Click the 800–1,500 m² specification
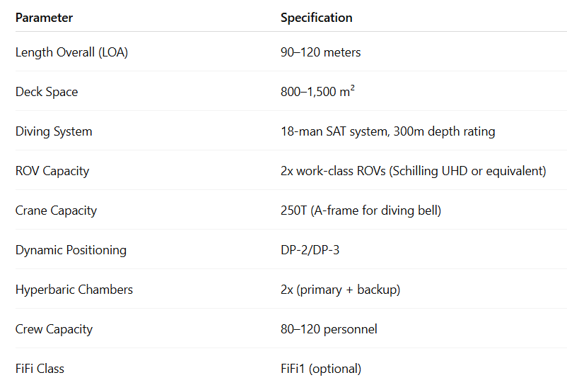The image size is (567, 392). (x=317, y=91)
